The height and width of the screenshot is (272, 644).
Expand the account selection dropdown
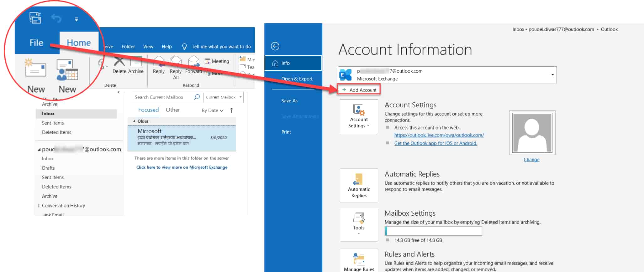tap(552, 74)
